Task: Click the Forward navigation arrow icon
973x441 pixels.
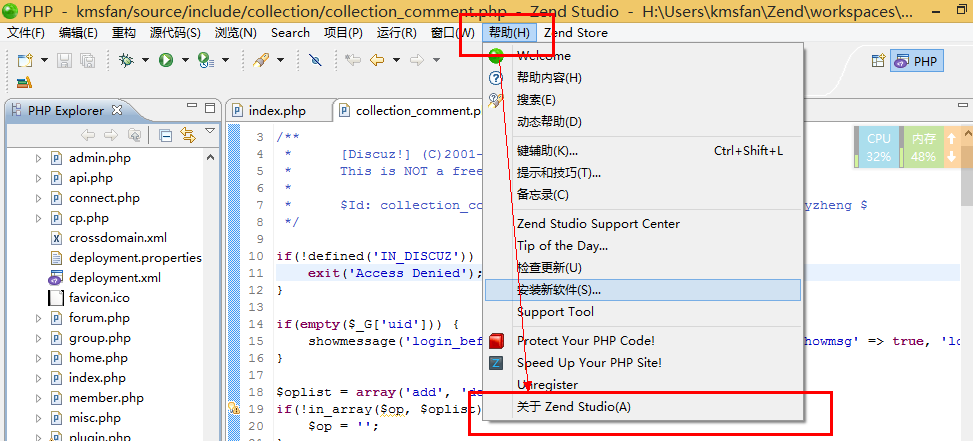Action: click(417, 60)
